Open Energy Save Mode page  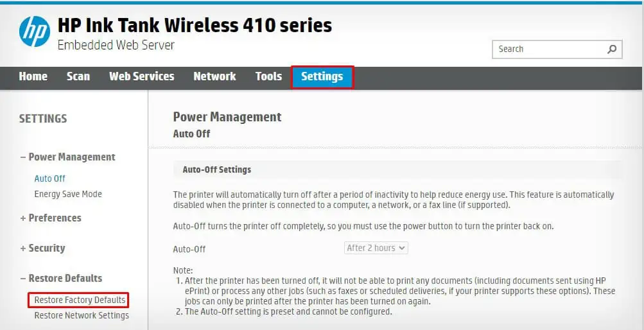[x=68, y=194]
